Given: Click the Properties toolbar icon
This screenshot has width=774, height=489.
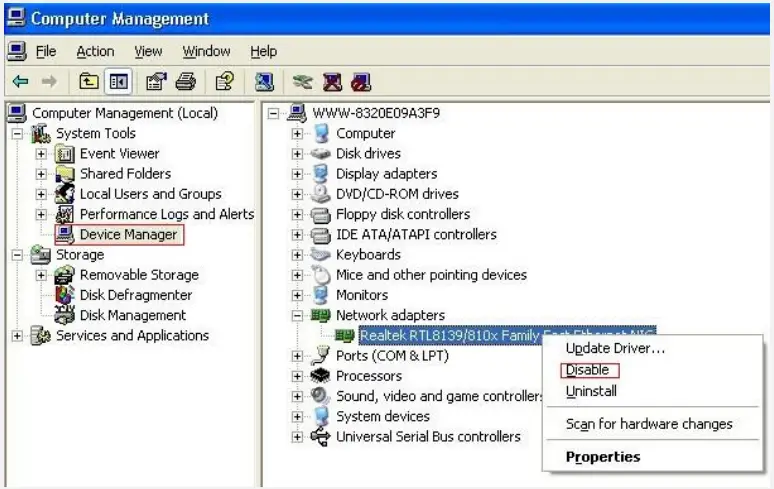Looking at the screenshot, I should pos(156,81).
